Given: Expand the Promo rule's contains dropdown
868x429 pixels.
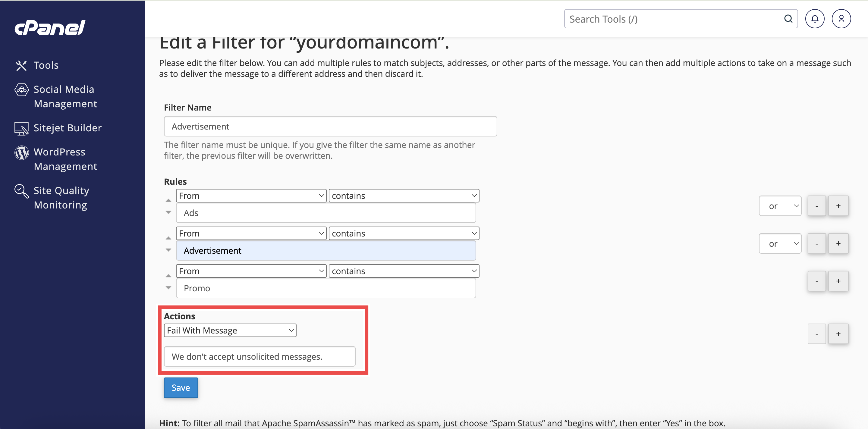Looking at the screenshot, I should coord(404,271).
